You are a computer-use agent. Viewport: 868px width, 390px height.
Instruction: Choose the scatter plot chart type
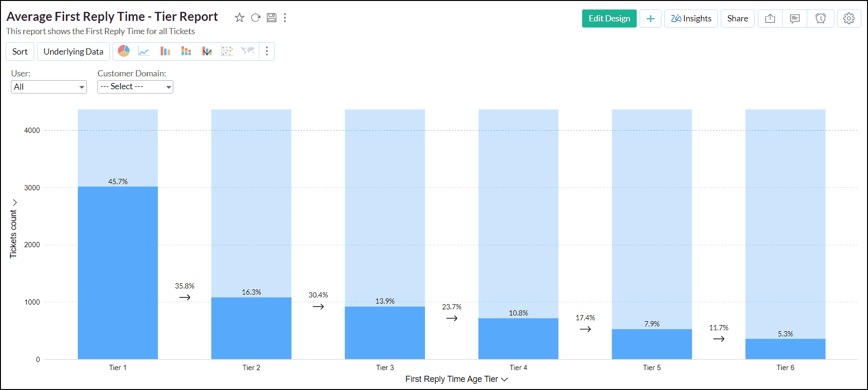(227, 51)
